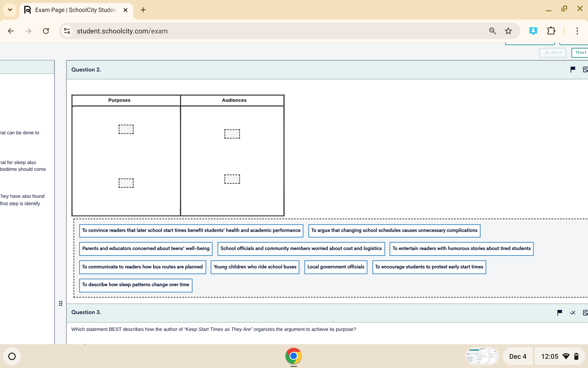Reload the exam page
The height and width of the screenshot is (368, 588).
pos(46,31)
